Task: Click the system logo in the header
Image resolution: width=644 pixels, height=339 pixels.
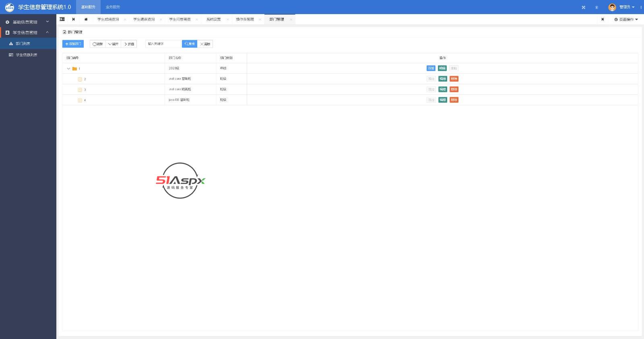Action: tap(9, 7)
